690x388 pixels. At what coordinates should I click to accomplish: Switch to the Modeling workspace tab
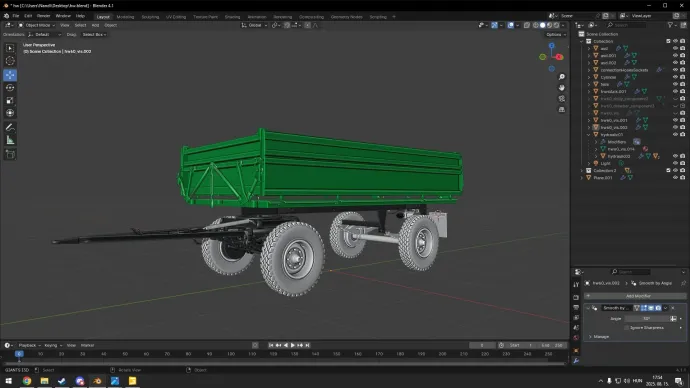pyautogui.click(x=125, y=17)
